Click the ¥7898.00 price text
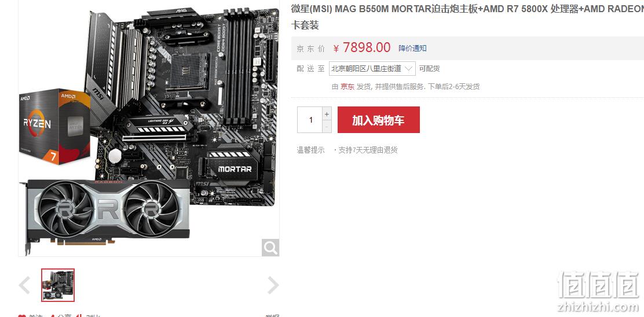The width and height of the screenshot is (644, 317). pos(362,47)
